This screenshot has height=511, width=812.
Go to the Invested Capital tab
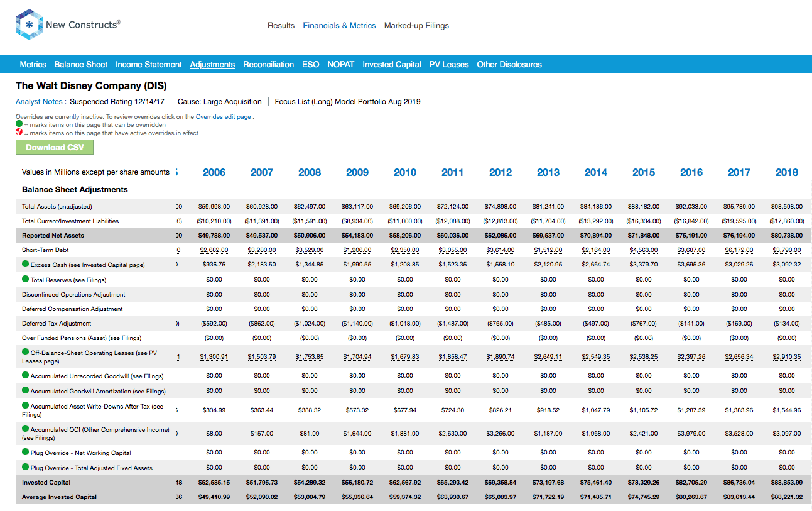tap(392, 65)
